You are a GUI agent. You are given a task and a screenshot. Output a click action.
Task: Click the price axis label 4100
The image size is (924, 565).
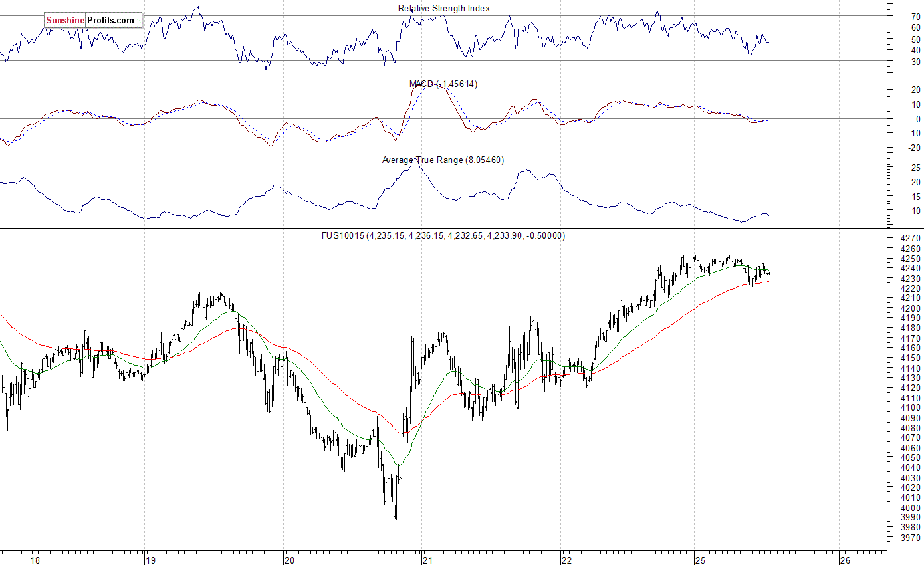coord(911,407)
